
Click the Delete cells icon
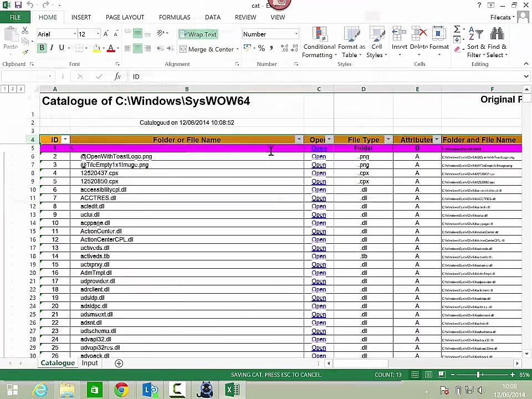click(419, 34)
